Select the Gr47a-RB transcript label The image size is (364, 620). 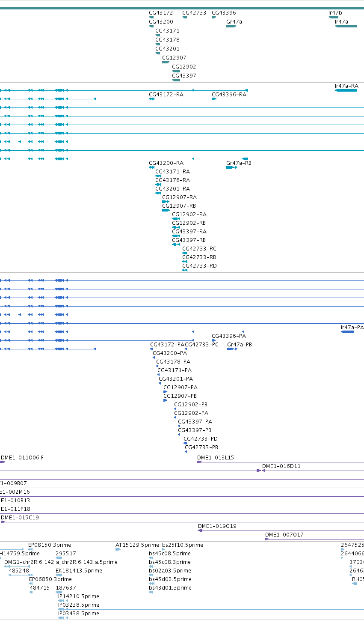pos(239,163)
